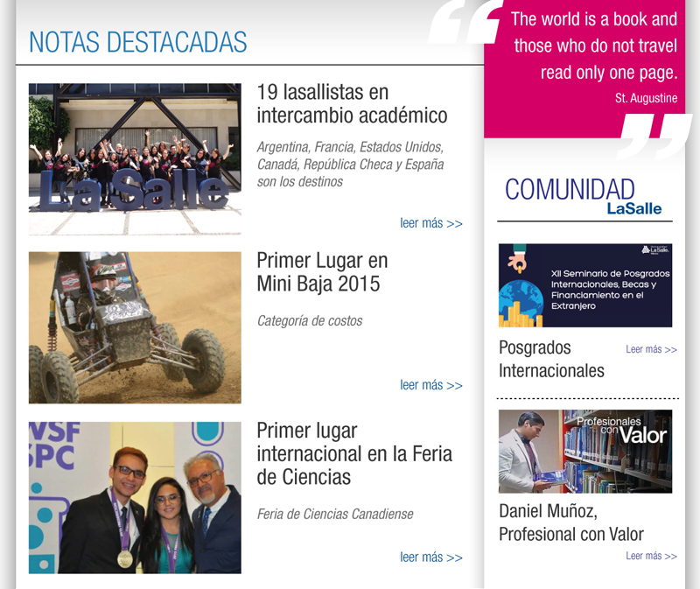
Task: Open 'Leer más' beside Posgrados Internacionales
Action: [x=651, y=349]
